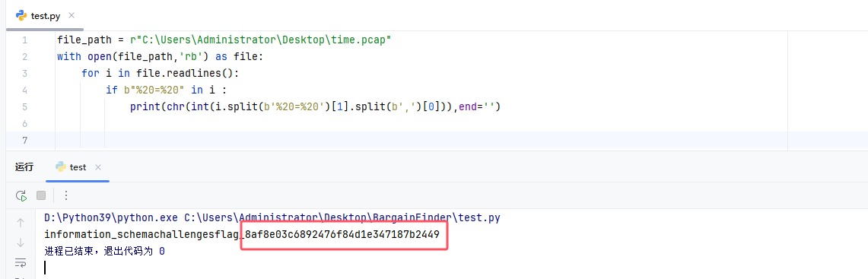Open test.py path link in console
Viewport: 868px width, 279px height.
coord(342,218)
